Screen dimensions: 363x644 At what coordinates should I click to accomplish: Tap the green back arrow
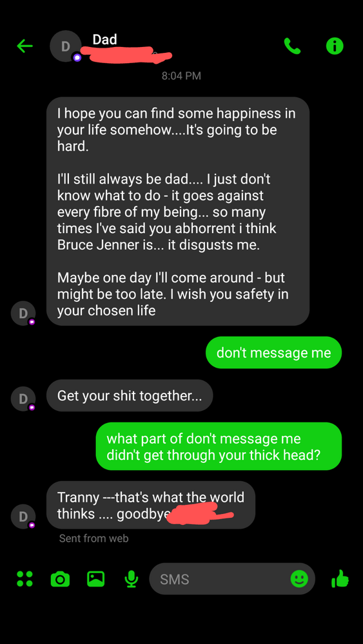click(25, 46)
